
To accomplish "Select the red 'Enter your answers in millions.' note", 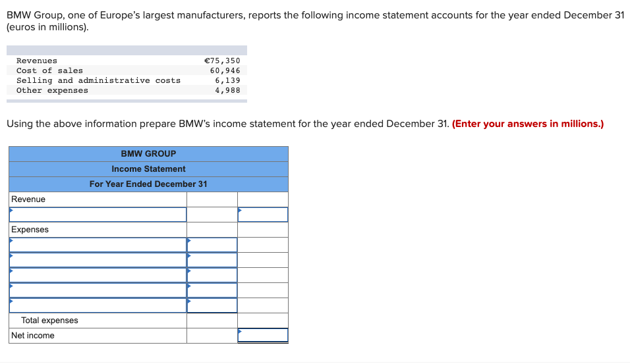I will (x=528, y=124).
